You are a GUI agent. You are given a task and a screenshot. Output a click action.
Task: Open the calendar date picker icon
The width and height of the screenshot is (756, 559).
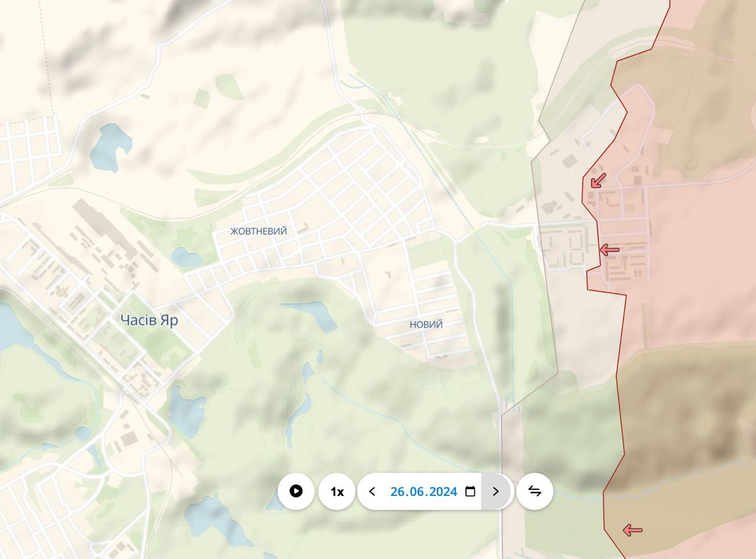470,492
